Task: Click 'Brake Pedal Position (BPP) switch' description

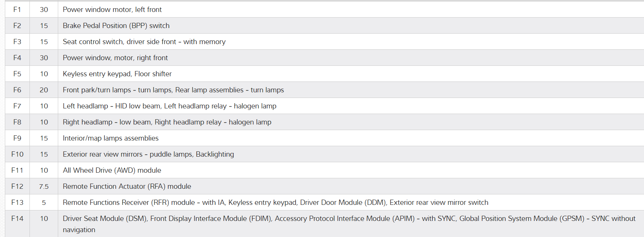Action: (116, 26)
